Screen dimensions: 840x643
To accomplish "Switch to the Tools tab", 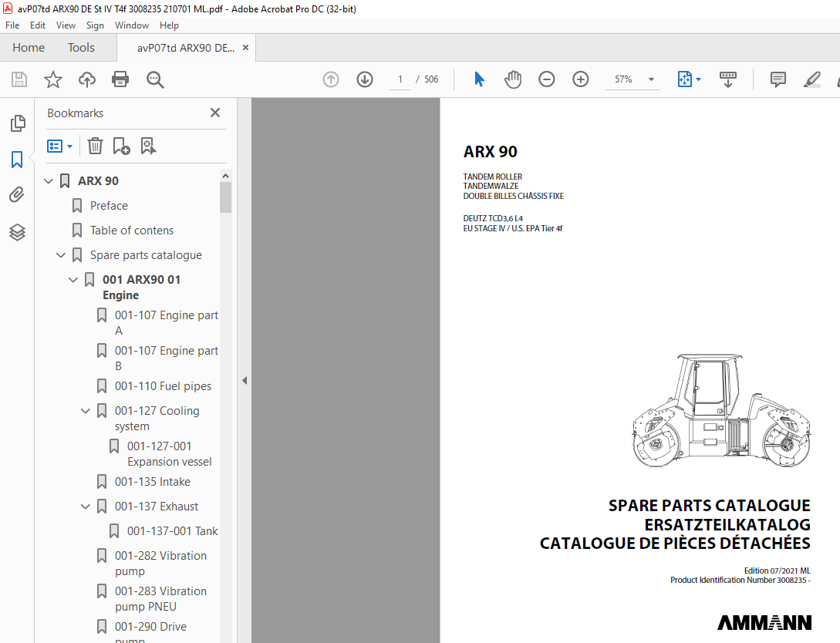I will [x=81, y=48].
